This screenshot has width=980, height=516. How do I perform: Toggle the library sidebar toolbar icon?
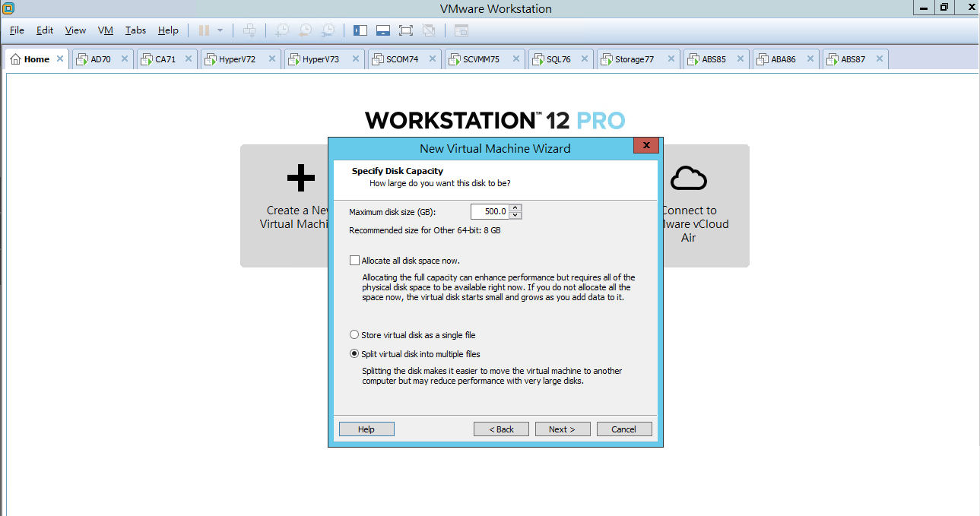coord(360,30)
